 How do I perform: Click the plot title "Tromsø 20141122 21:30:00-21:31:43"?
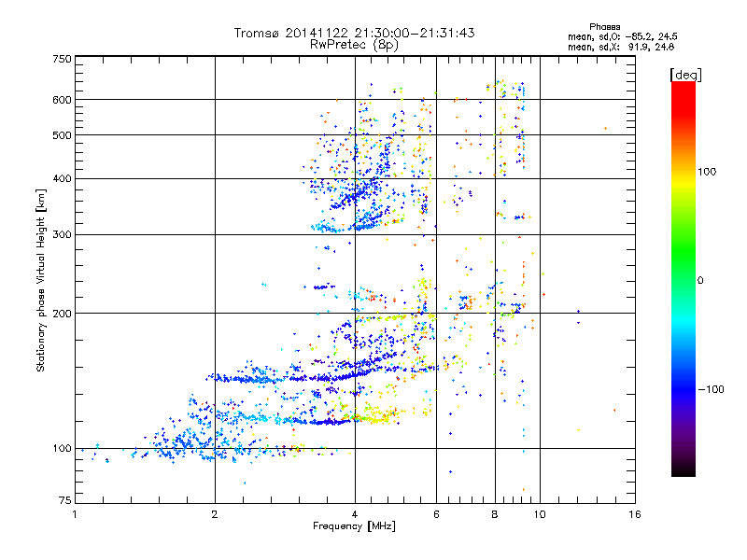354,33
